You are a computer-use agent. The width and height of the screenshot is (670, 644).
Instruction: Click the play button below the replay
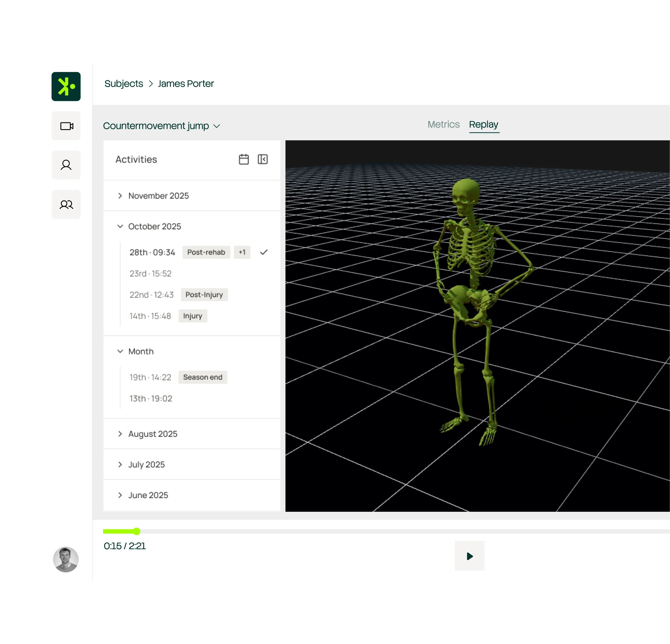click(469, 556)
